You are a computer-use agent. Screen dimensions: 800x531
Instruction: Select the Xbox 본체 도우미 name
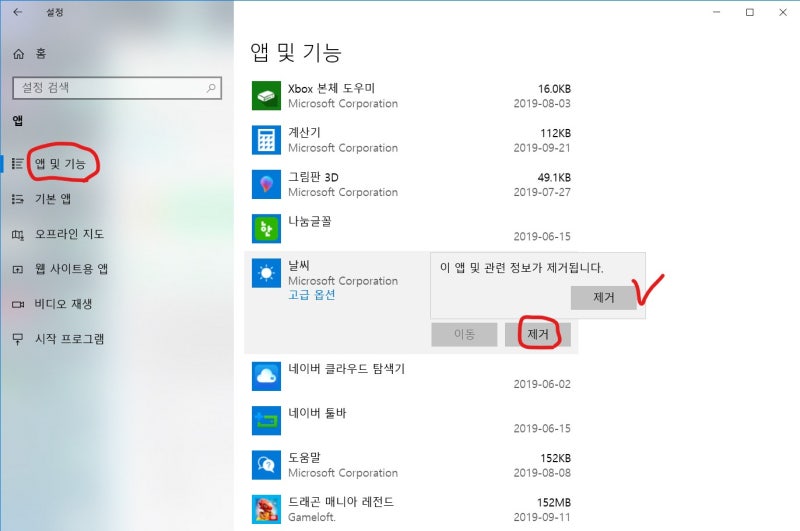332,88
